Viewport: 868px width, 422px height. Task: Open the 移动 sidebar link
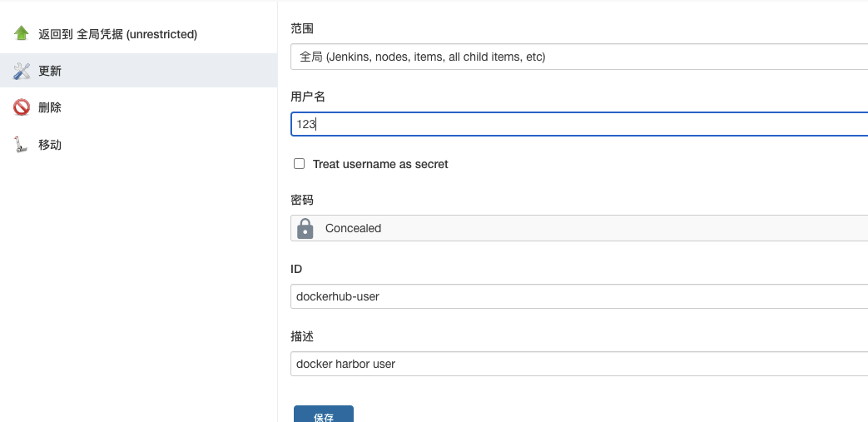50,145
